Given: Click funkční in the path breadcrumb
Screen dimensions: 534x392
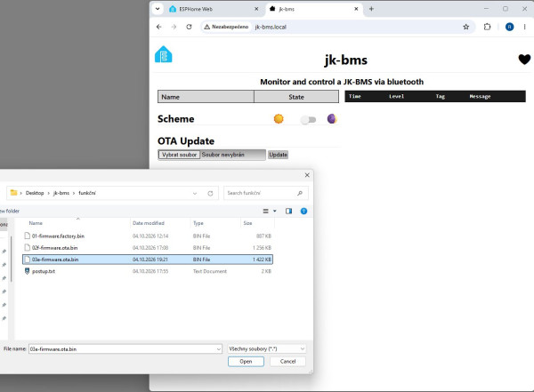Looking at the screenshot, I should click(87, 193).
